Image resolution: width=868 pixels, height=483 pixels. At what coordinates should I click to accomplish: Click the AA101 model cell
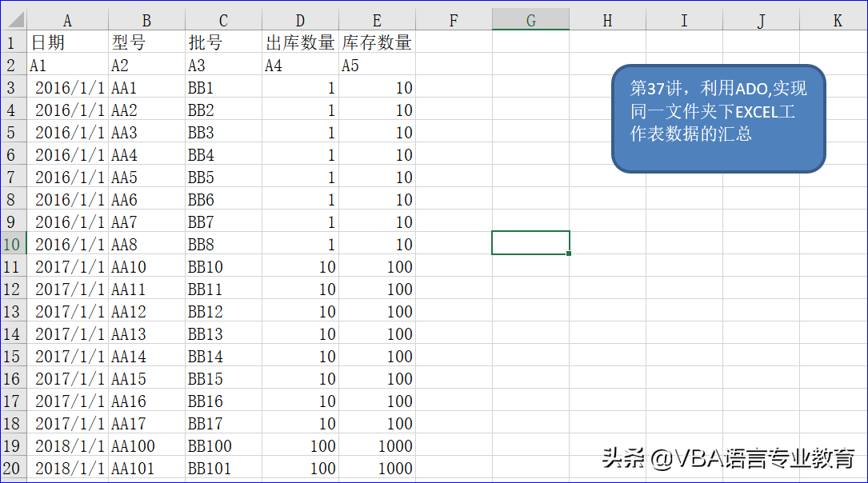click(146, 468)
